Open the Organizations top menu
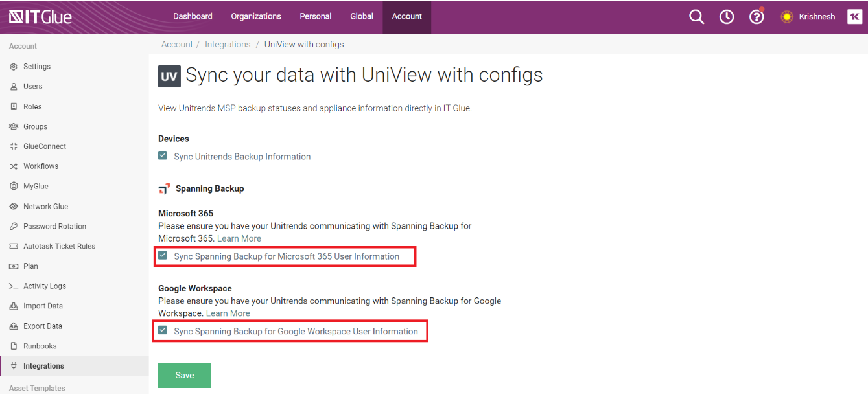 (256, 16)
